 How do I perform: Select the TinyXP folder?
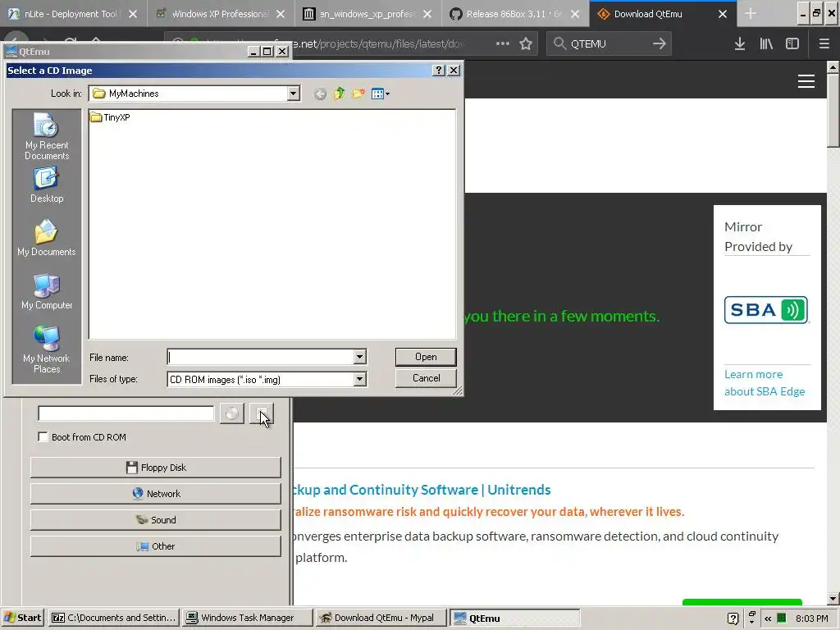click(111, 117)
